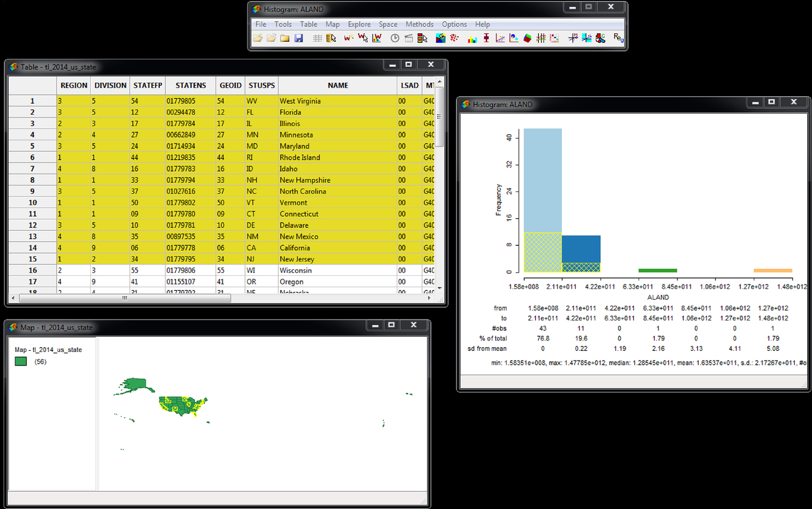Viewport: 812px width, 509px height.
Task: Open the Scatter Plot icon
Action: pos(500,38)
